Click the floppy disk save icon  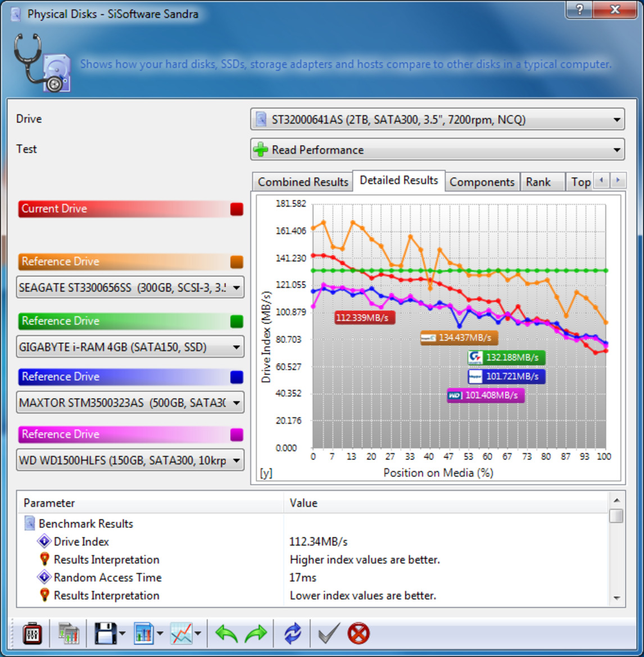105,633
